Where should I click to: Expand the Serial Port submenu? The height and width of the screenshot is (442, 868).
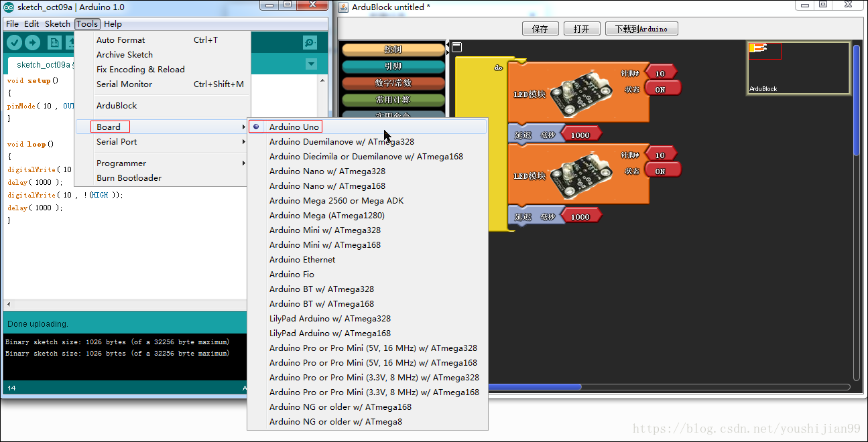tap(162, 141)
